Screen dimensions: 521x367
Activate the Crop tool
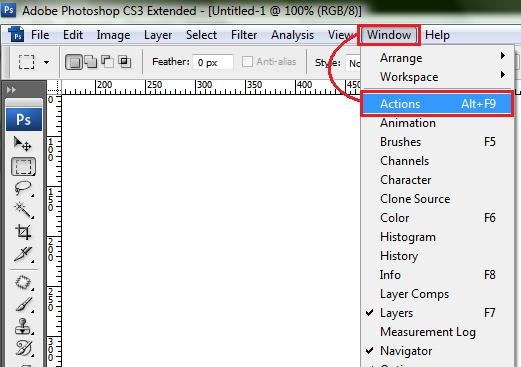click(23, 232)
